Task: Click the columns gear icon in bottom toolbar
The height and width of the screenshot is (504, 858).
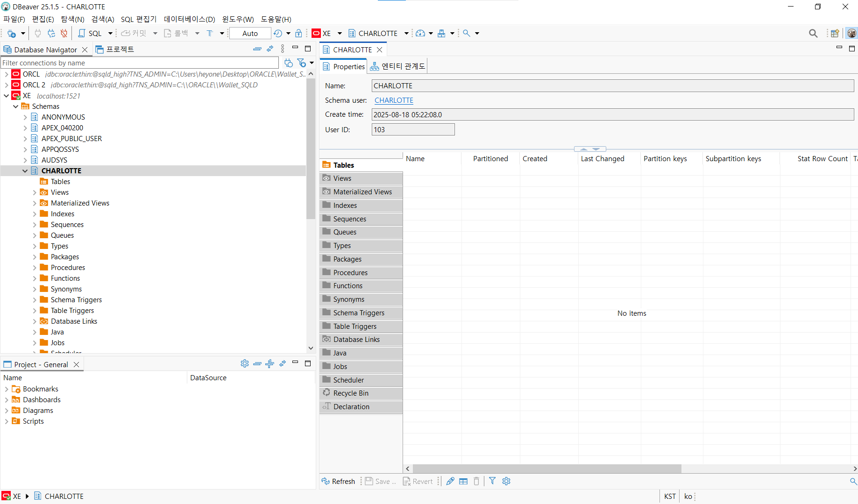Action: (506, 481)
